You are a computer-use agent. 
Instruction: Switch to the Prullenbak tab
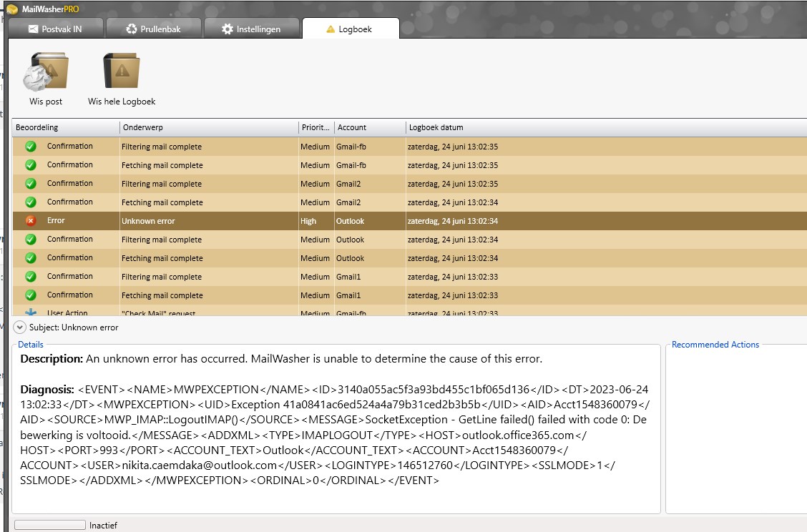pyautogui.click(x=153, y=29)
